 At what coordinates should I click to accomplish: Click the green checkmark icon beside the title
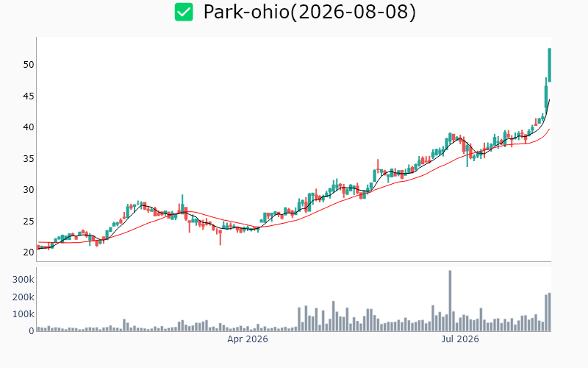184,12
